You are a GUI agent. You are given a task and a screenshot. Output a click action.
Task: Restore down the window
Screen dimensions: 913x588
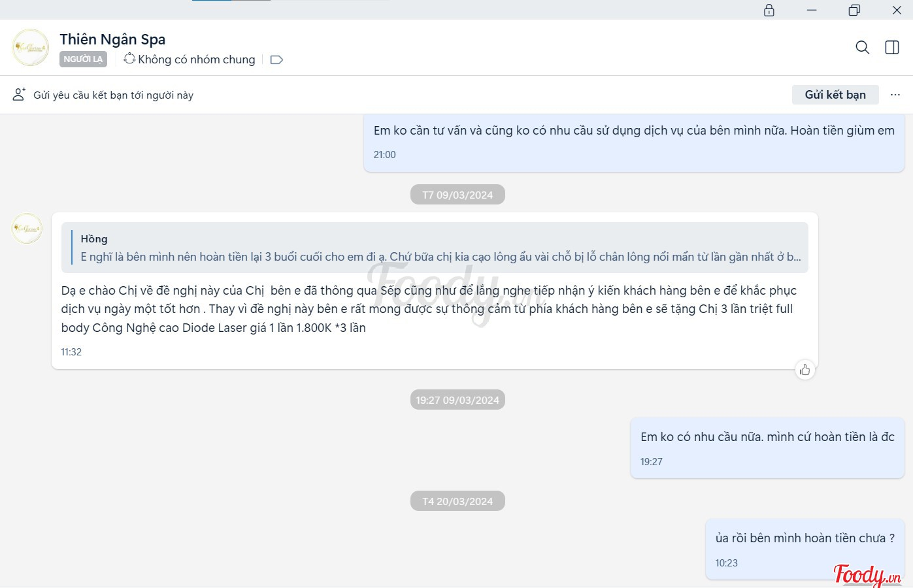(854, 10)
